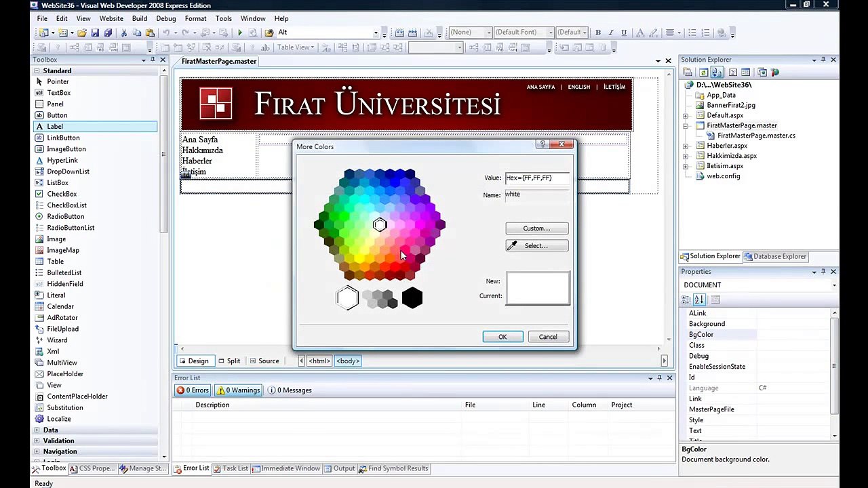Screen dimensions: 868x488
Task: Toggle auto-hide pin on Toolbox panel
Action: pos(153,60)
